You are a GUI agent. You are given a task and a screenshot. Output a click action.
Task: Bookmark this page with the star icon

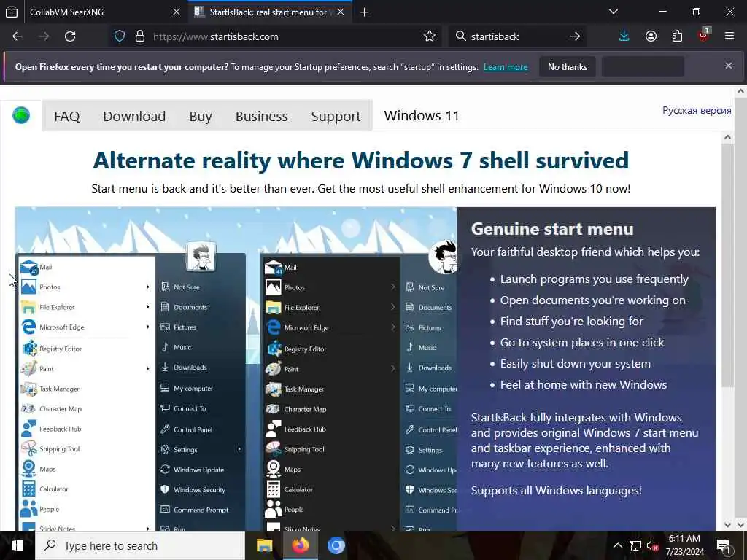[429, 36]
